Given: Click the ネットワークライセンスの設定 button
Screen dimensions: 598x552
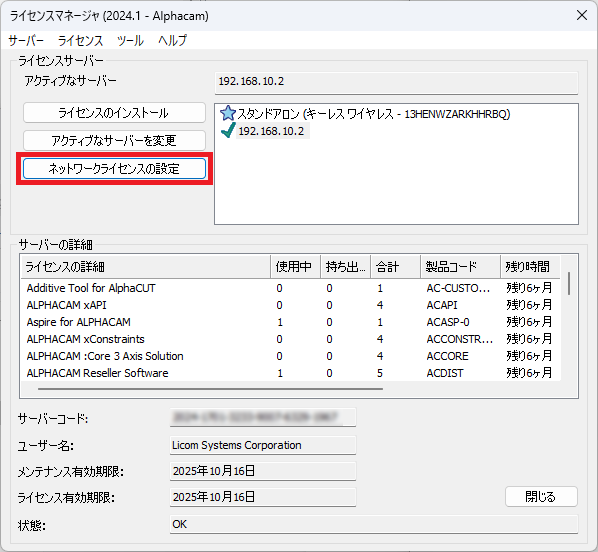Looking at the screenshot, I should [114, 169].
